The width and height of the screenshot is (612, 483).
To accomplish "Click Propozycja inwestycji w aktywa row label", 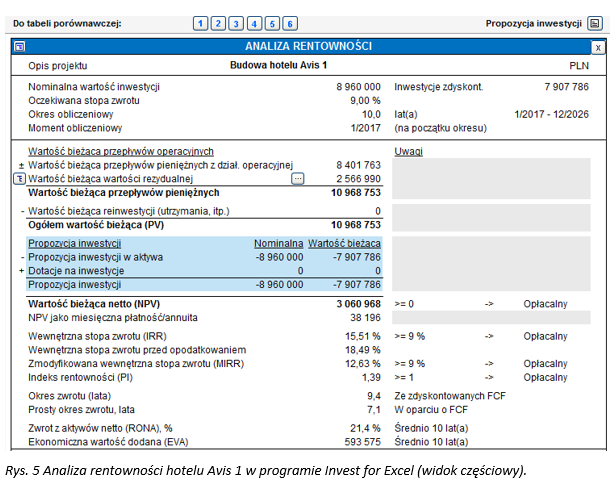I will (x=96, y=257).
